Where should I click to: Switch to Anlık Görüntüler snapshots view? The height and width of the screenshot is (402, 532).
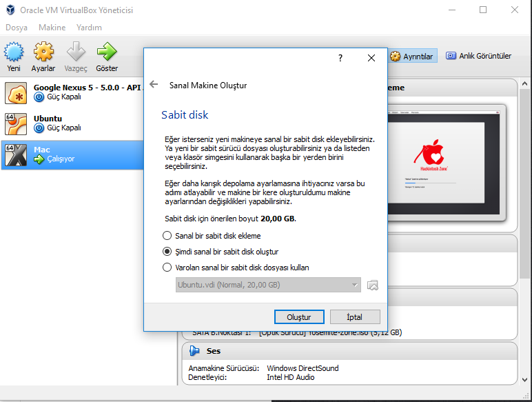click(478, 56)
